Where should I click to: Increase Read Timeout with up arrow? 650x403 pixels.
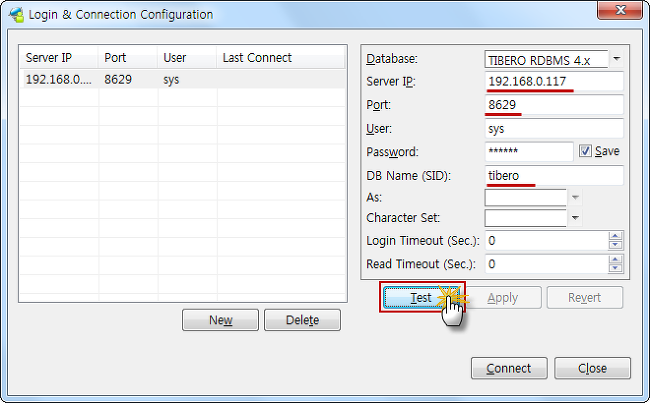[x=615, y=260]
